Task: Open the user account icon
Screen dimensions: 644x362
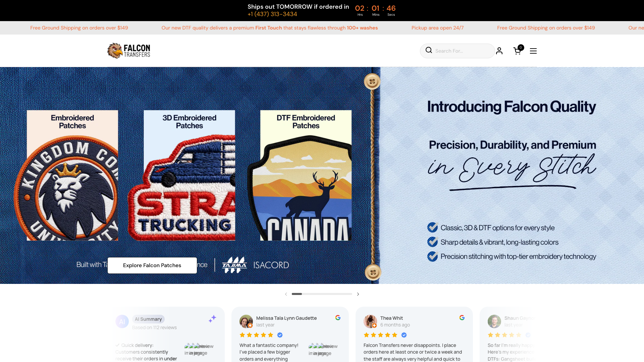Action: (x=499, y=51)
